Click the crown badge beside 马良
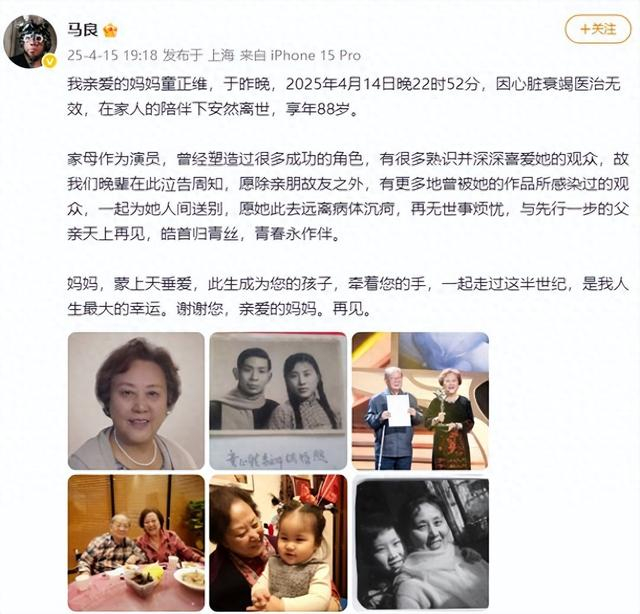 [x=110, y=31]
